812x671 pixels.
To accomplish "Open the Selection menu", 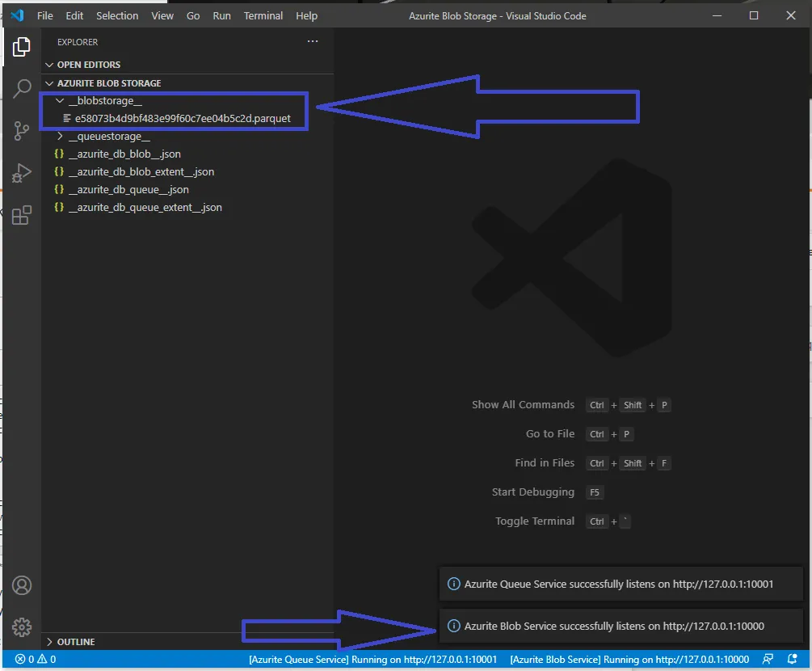I will [117, 16].
